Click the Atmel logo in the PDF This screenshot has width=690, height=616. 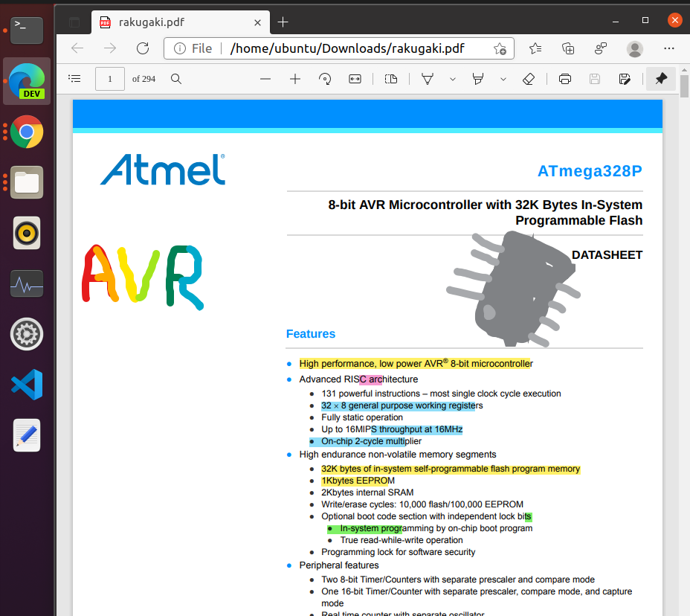pos(162,169)
